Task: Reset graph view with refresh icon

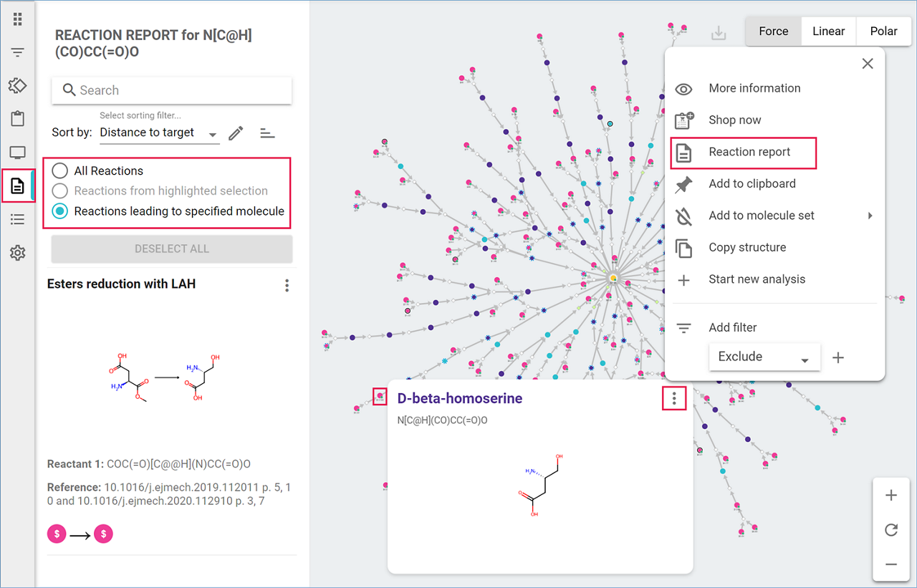Action: click(891, 530)
